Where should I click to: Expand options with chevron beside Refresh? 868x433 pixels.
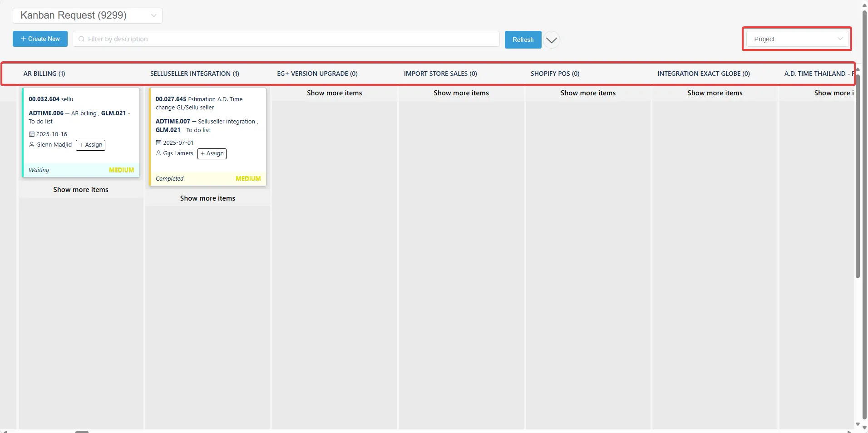pos(552,40)
